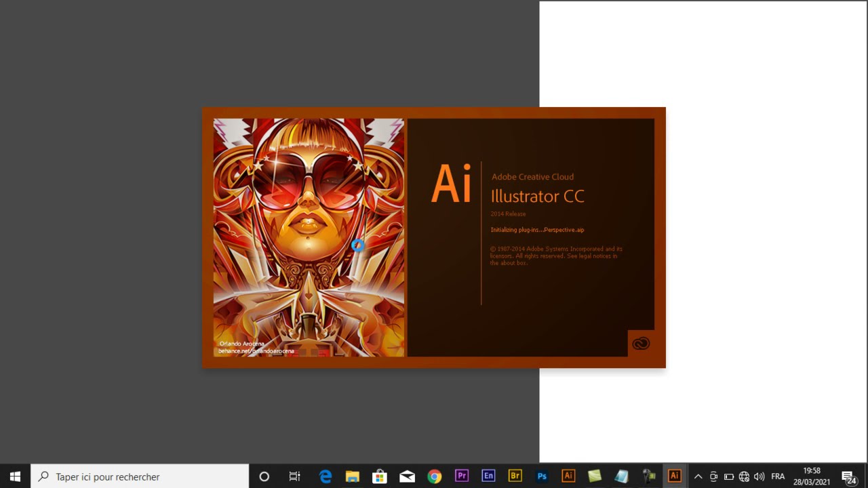Click the pinned Illustrator icon beside Photoshop
The height and width of the screenshot is (488, 868).
(x=568, y=476)
